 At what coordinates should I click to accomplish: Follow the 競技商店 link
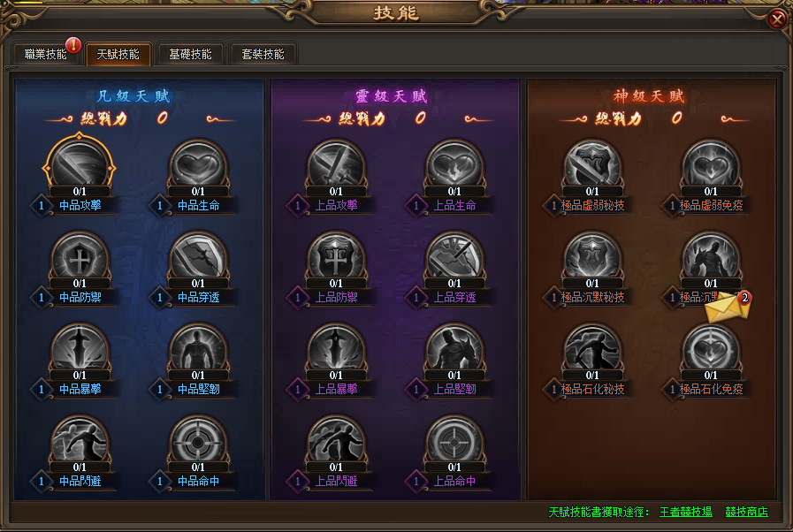click(x=746, y=512)
